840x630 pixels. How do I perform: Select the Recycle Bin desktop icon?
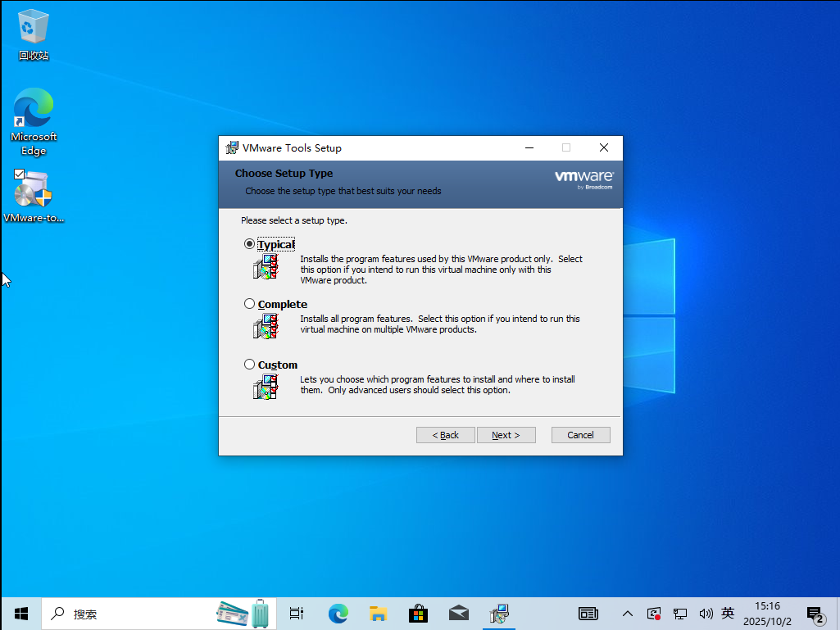point(34,35)
